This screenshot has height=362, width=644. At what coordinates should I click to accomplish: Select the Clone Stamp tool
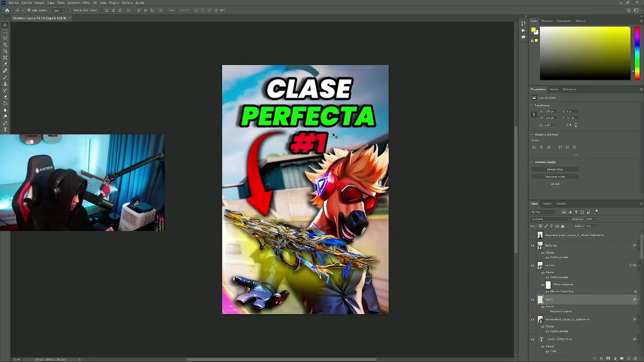pyautogui.click(x=6, y=83)
